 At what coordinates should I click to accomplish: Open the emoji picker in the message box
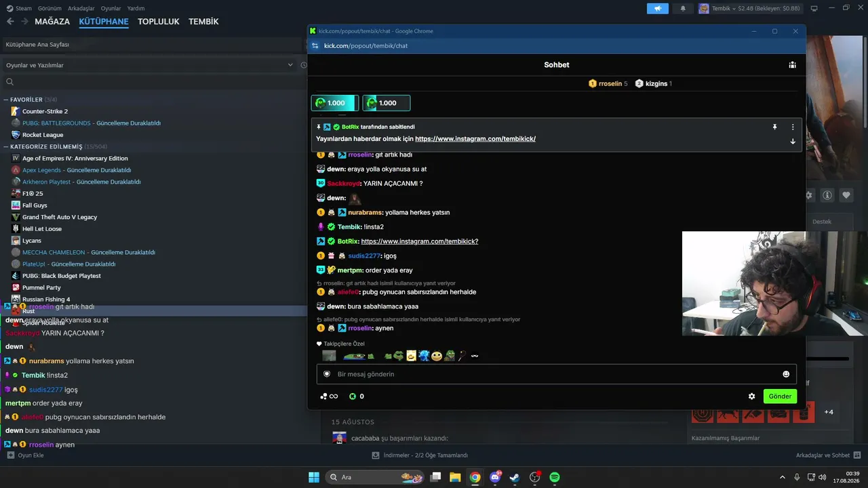point(786,374)
